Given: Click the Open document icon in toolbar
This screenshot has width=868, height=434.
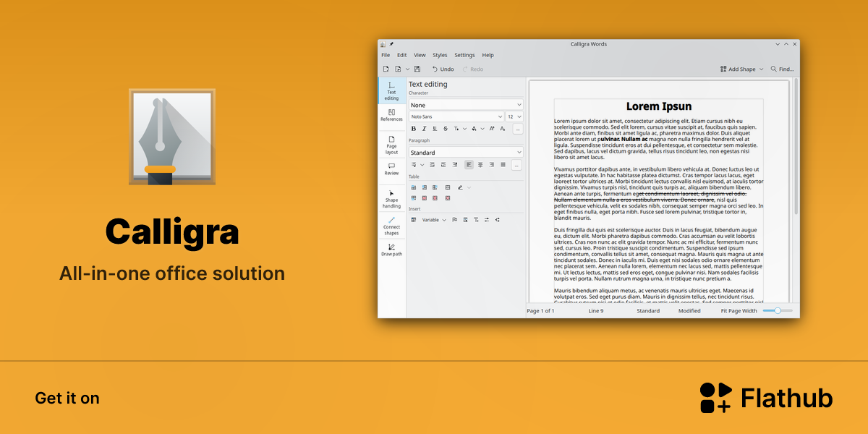Looking at the screenshot, I should coord(398,69).
